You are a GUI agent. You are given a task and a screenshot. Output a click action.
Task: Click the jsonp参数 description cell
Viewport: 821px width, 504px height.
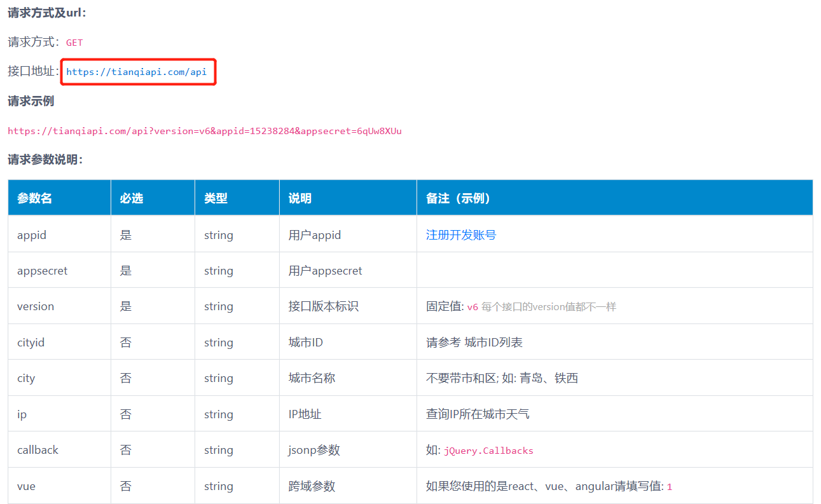(348, 449)
